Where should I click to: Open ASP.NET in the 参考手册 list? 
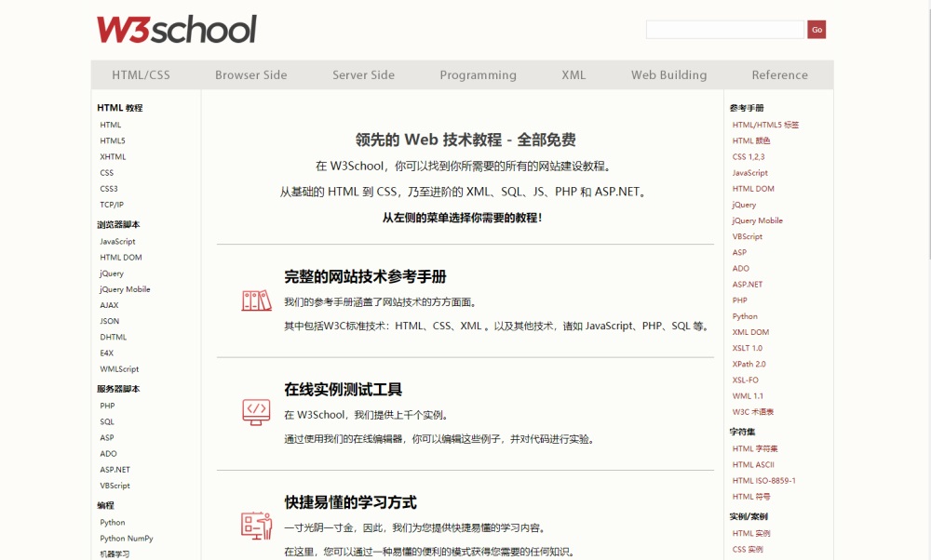747,284
